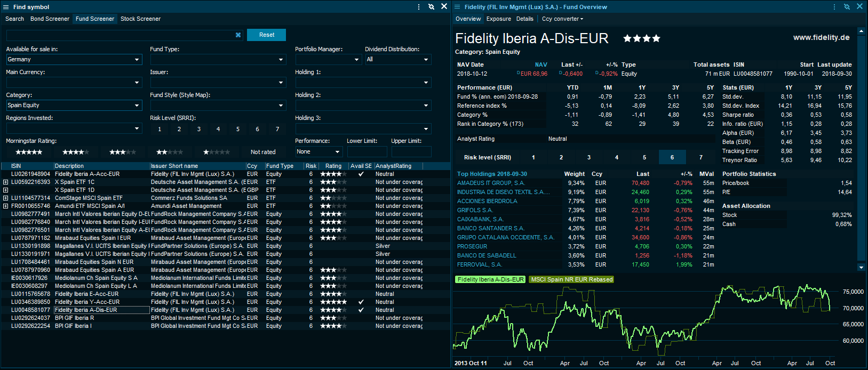This screenshot has height=370, width=868.
Task: Click scroll-down arrow in Fund Overview scrollbar
Action: (x=861, y=267)
